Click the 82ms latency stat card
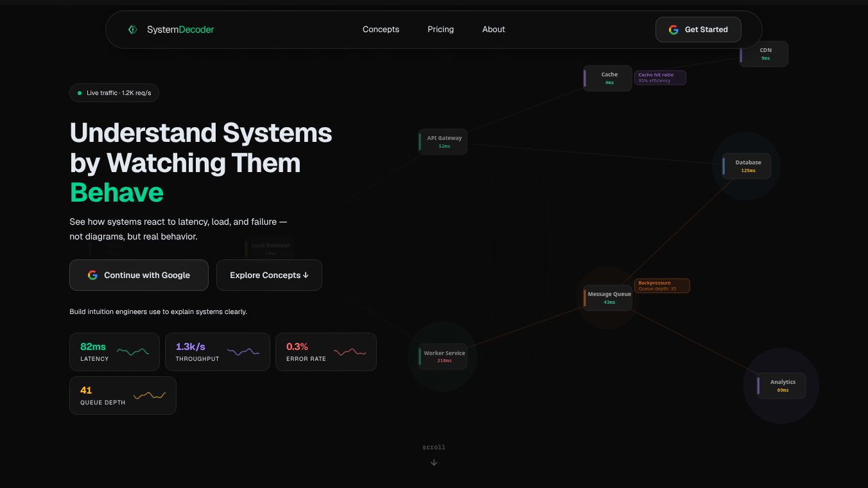Screen dimensions: 868x488 click(114, 352)
